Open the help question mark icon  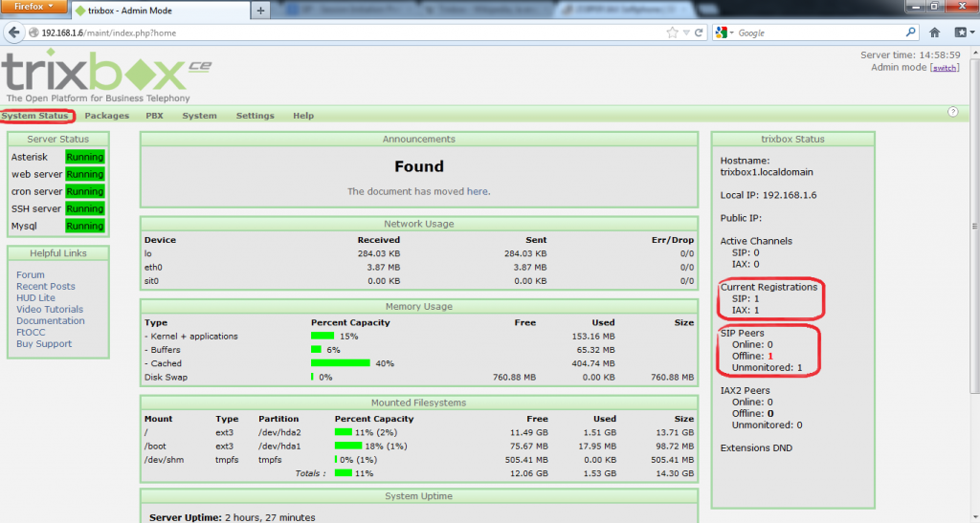(952, 112)
